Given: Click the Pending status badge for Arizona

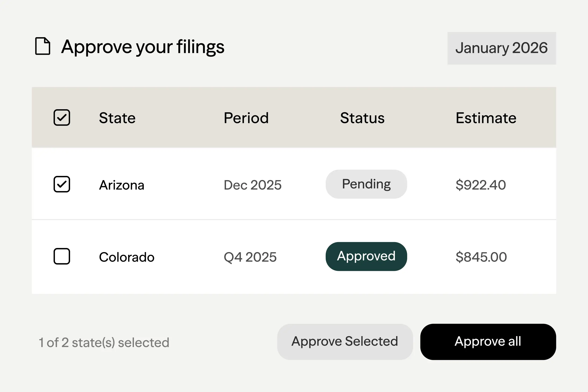Looking at the screenshot, I should [x=366, y=184].
